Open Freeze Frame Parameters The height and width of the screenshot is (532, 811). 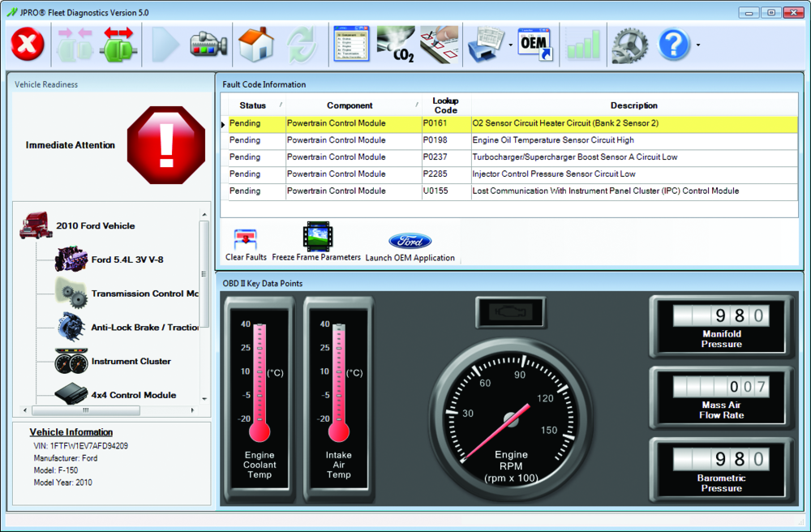[316, 243]
